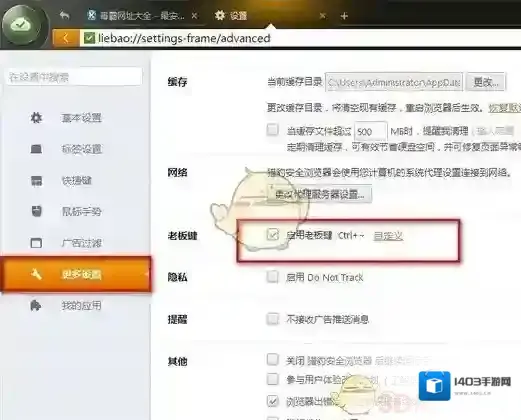
Task: Enable cache size cleanup reminder checkbox
Action: click(272, 129)
